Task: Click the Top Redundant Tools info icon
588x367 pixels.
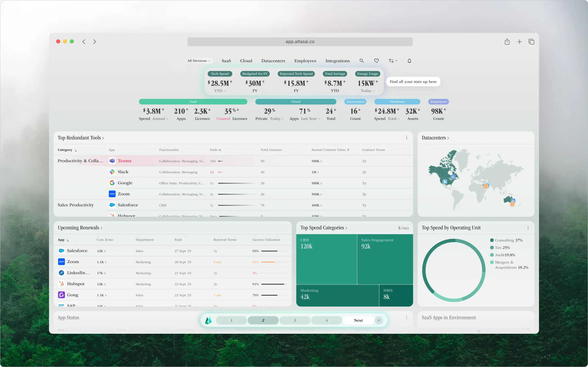Action: (407, 138)
